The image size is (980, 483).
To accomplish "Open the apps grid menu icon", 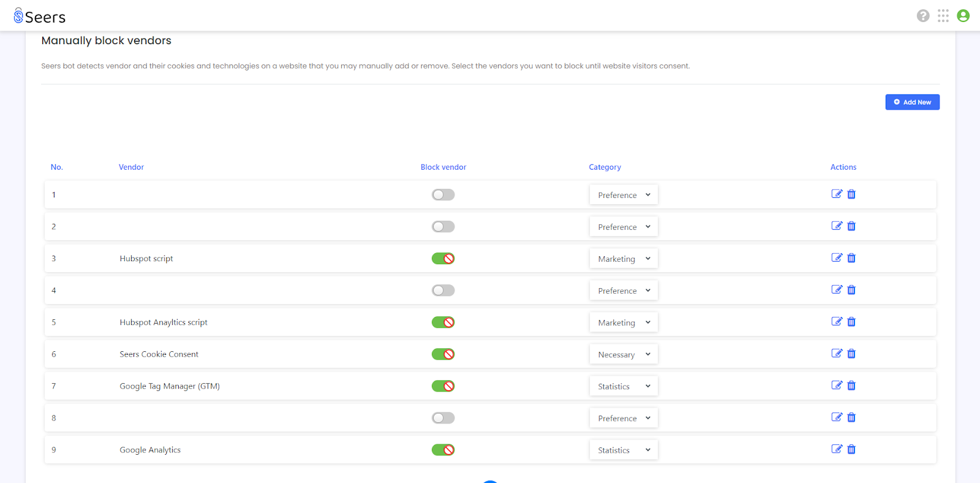I will click(943, 16).
